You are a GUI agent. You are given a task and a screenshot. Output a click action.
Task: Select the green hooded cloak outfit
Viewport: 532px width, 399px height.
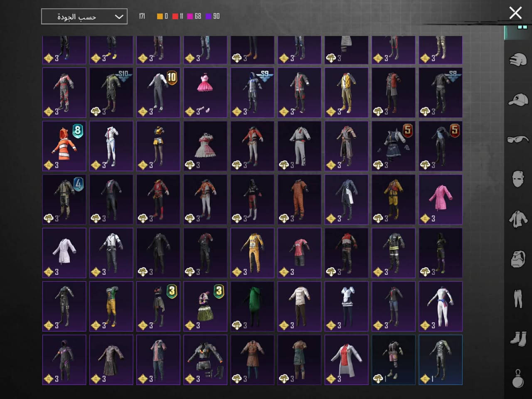tap(252, 306)
